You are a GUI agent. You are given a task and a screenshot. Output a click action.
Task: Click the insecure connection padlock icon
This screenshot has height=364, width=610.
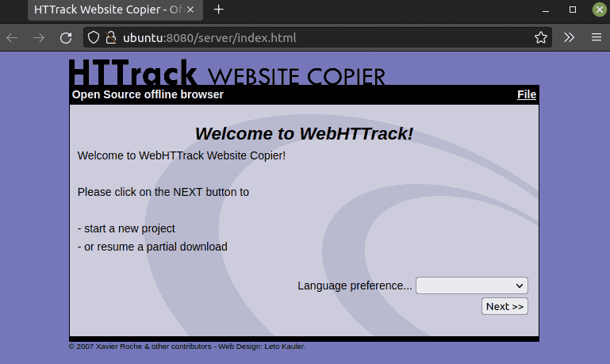[111, 38]
